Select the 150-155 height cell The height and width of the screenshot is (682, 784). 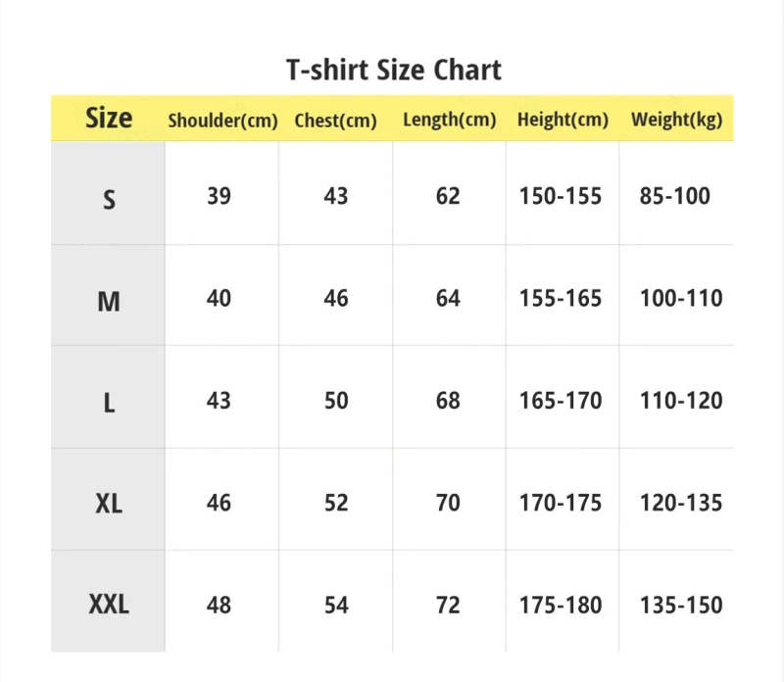point(561,196)
